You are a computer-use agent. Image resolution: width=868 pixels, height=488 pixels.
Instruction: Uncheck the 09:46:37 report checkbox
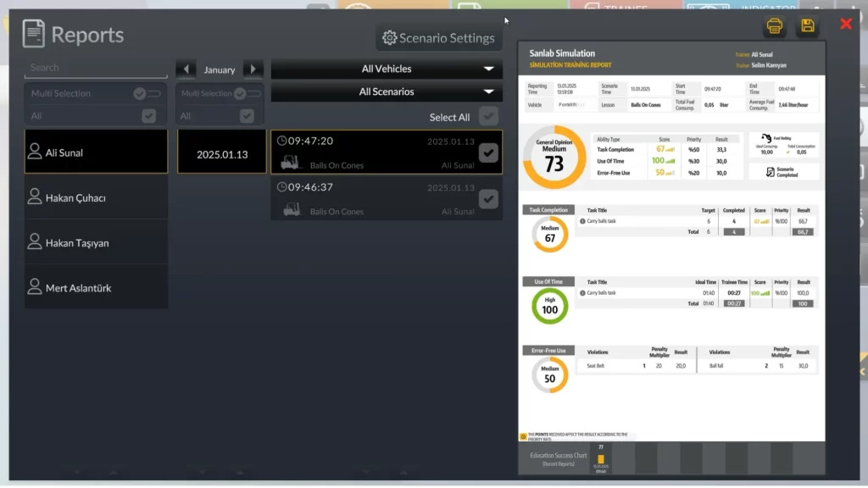[x=488, y=198]
